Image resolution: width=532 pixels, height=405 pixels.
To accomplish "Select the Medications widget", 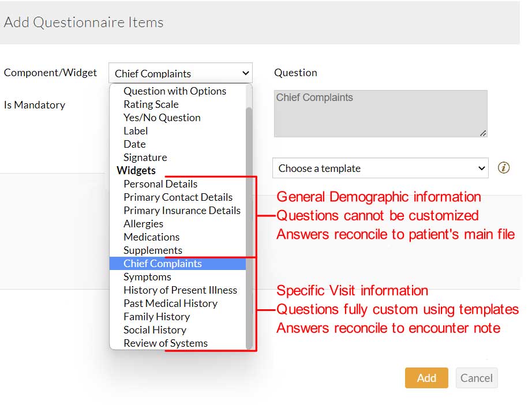I will pos(151,237).
